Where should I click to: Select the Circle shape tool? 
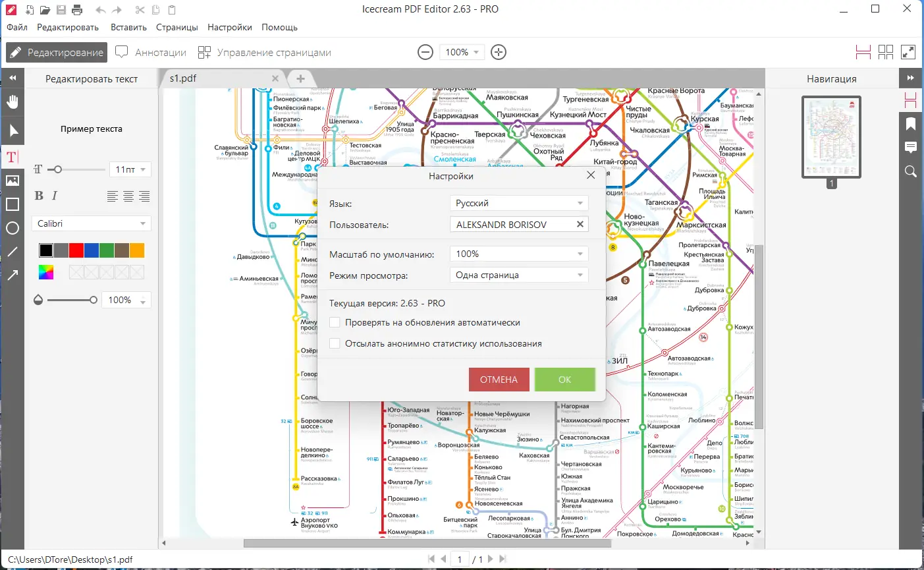pyautogui.click(x=13, y=228)
